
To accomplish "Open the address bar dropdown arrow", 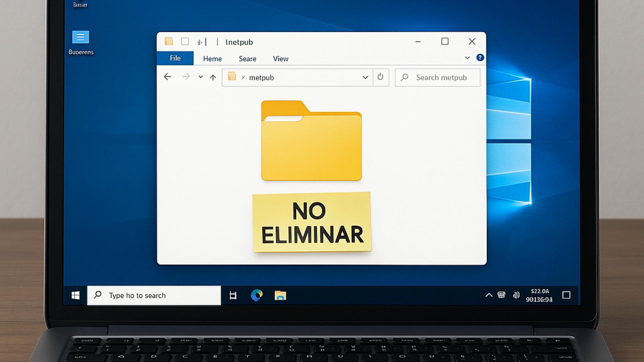I will point(365,77).
